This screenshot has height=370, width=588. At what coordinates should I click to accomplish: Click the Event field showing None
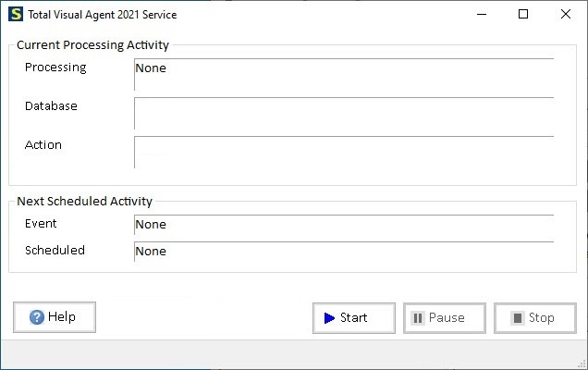[343, 225]
